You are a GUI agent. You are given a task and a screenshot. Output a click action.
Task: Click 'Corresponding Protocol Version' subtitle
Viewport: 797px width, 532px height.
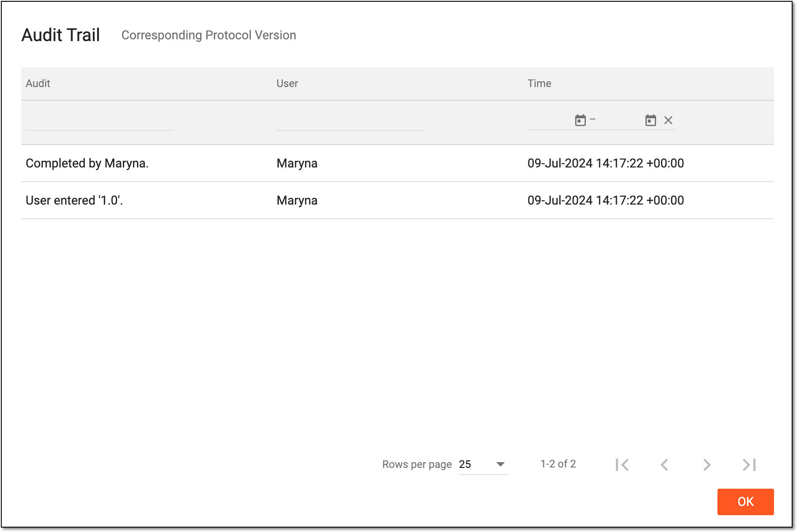(x=209, y=35)
